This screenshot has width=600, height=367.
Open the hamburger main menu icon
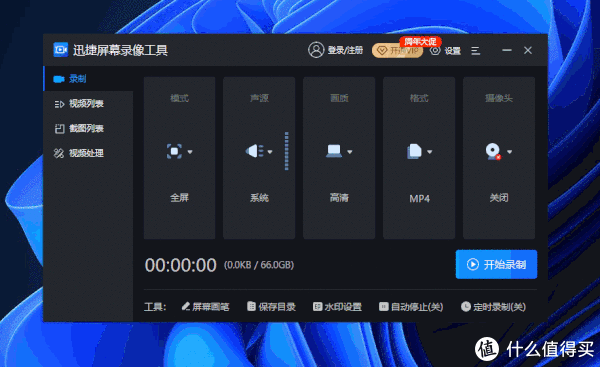click(475, 51)
